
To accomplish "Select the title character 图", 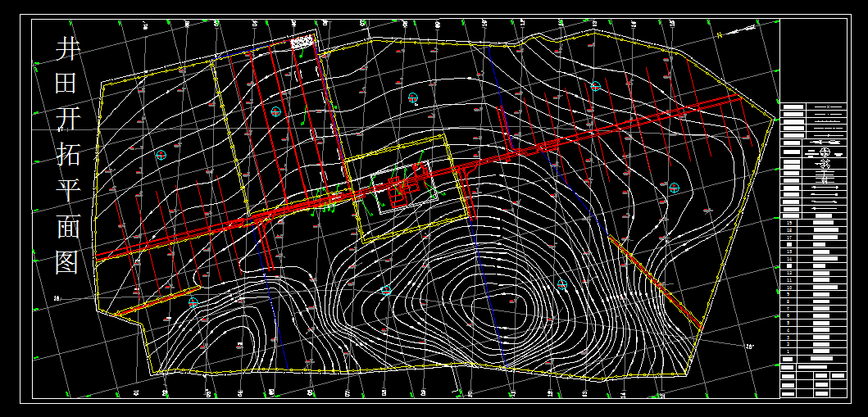I will 68,261.
